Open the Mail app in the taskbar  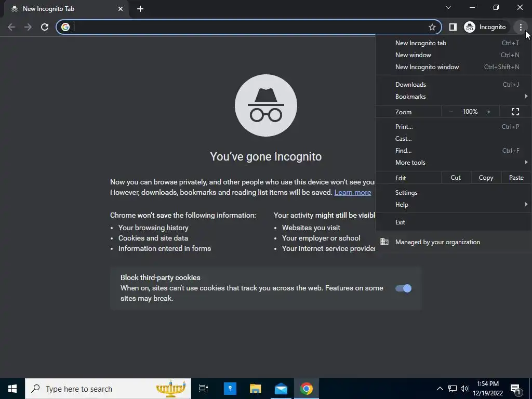281,389
